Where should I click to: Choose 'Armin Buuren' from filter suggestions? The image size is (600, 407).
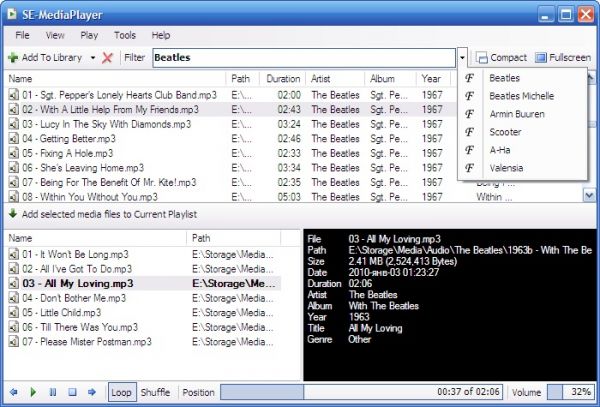[515, 113]
